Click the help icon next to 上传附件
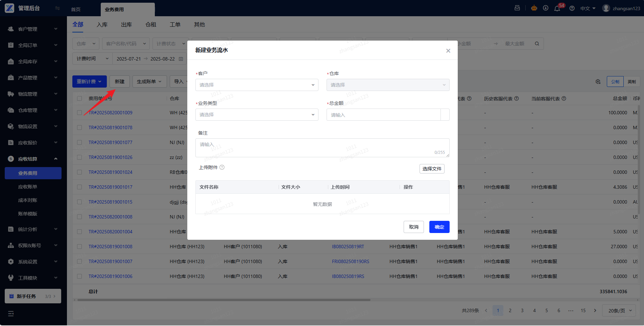Viewport: 644px width, 326px height. pos(222,167)
